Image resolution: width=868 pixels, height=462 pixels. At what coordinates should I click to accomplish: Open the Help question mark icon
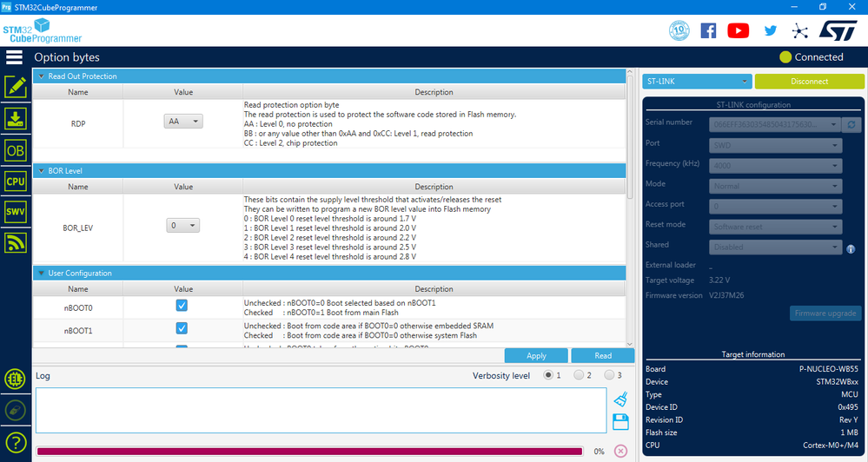point(15,442)
